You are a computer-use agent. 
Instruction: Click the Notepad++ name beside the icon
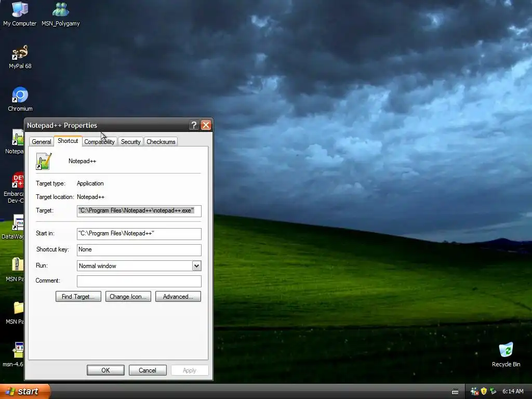pos(82,161)
